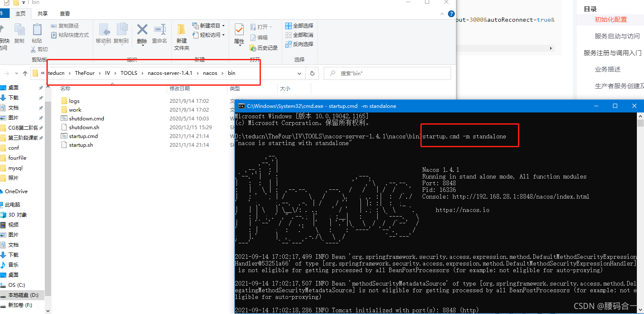Open 服务注册与调用入门 in page contents
The height and width of the screenshot is (314, 644).
pos(613,53)
